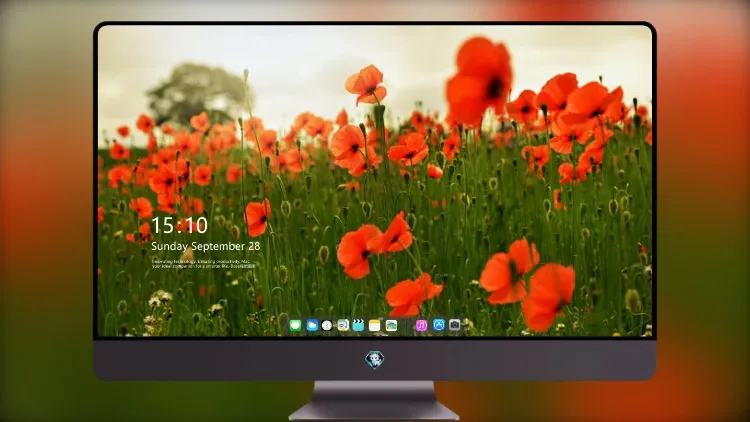
Task: Launch the pink Music app in dock
Action: 421,326
